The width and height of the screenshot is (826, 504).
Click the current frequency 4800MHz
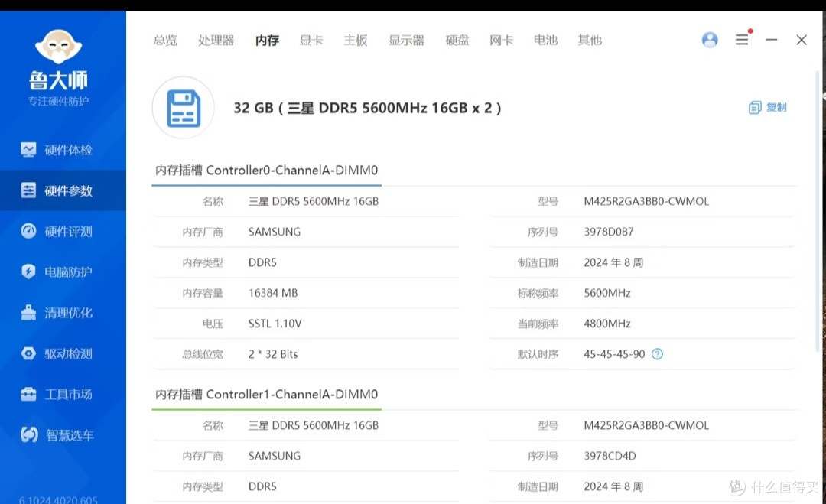click(x=606, y=324)
